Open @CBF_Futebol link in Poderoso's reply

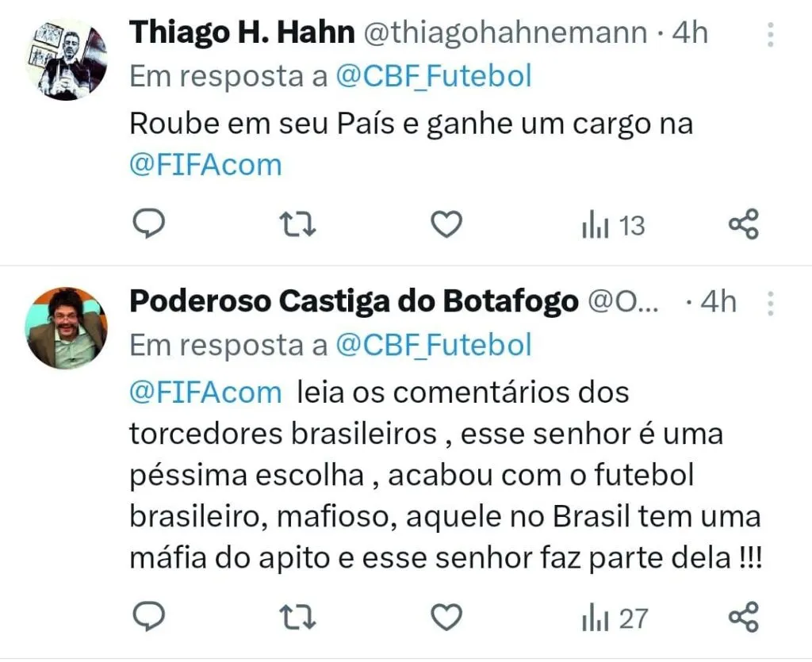coord(434,345)
